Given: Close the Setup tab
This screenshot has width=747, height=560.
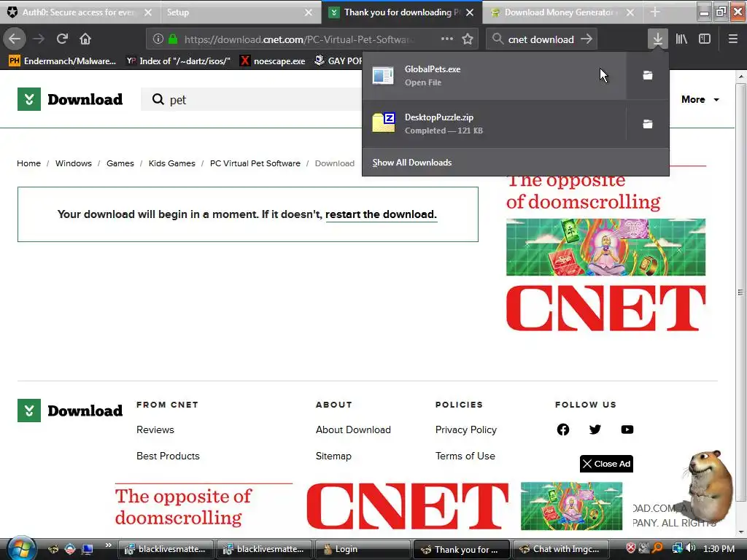Looking at the screenshot, I should (x=309, y=12).
